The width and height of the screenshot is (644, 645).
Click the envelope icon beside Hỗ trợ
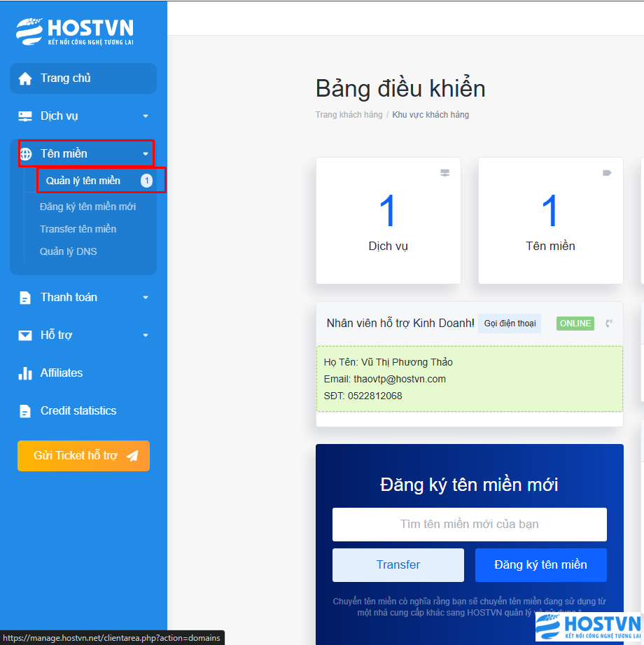(x=25, y=335)
